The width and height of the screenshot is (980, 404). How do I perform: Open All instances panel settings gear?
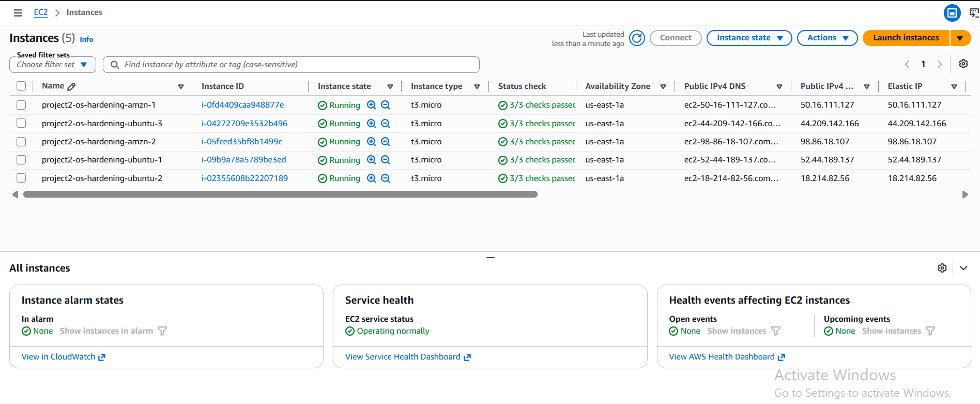(942, 268)
